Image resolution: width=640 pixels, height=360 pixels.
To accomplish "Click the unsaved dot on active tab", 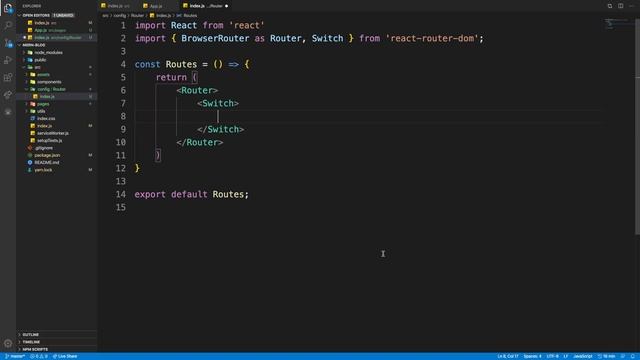I will pos(227,6).
